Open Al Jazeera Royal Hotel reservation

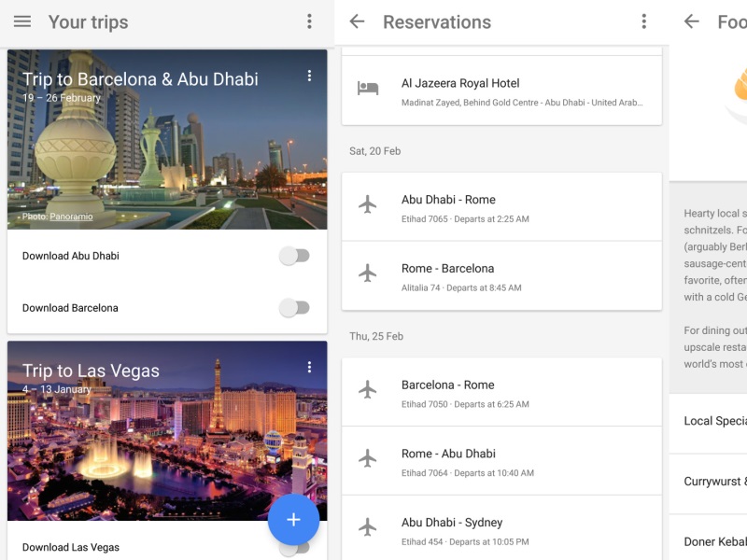(x=501, y=91)
